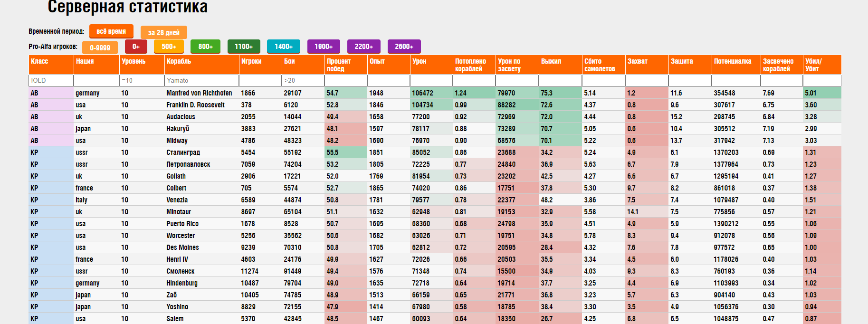Select the Сталинград ship name cell
Viewport: 868px width, 324px height.
[x=183, y=152]
